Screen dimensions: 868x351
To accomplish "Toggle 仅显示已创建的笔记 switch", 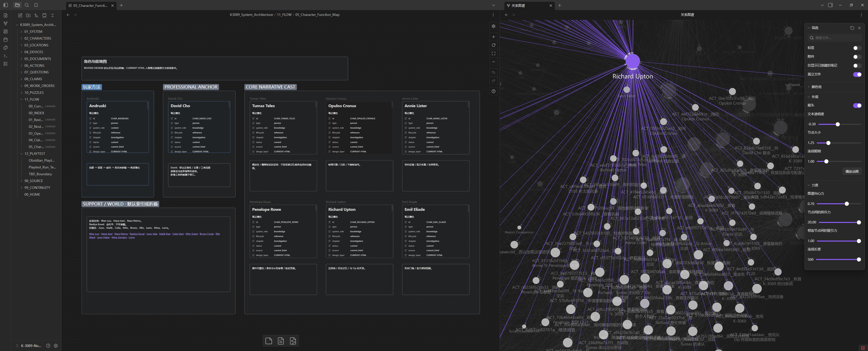I will click(x=857, y=65).
